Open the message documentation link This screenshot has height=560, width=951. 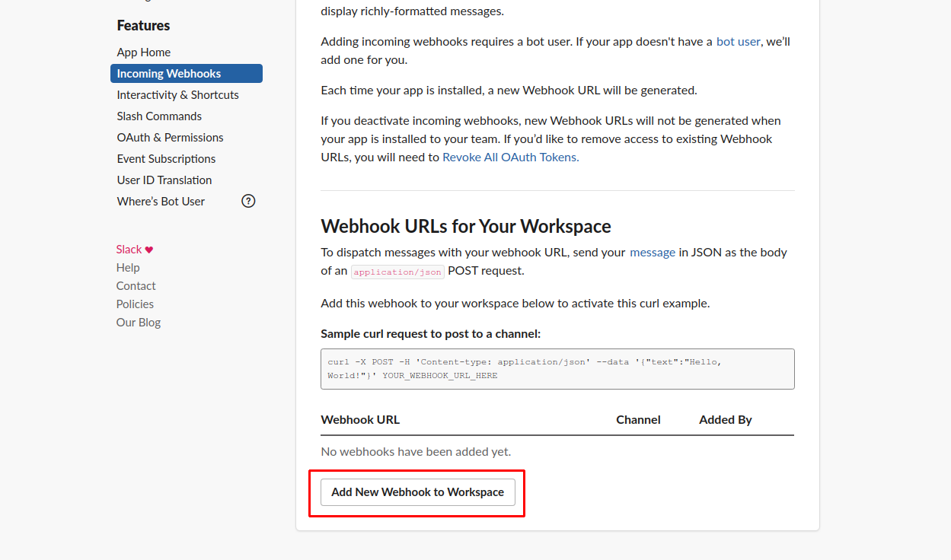[x=653, y=253]
